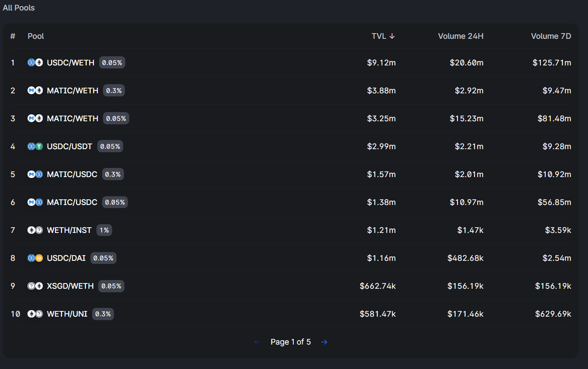Click the 0.3% fee badge in row 5
The height and width of the screenshot is (369, 588).
click(113, 174)
